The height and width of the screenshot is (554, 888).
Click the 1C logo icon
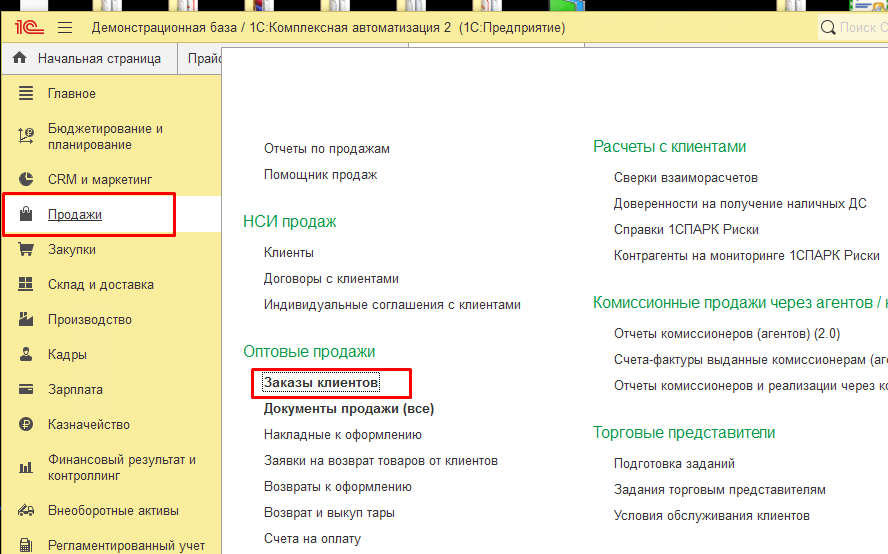[29, 27]
